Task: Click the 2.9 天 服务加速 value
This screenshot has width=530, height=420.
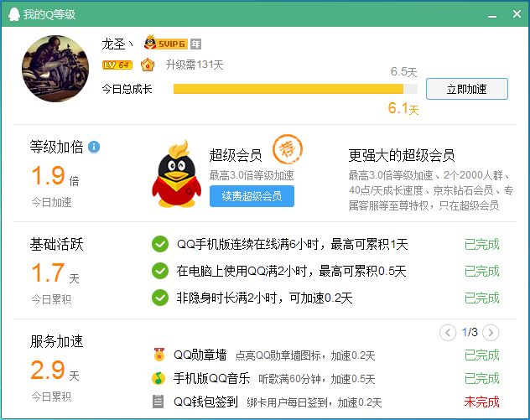Action: (55, 370)
